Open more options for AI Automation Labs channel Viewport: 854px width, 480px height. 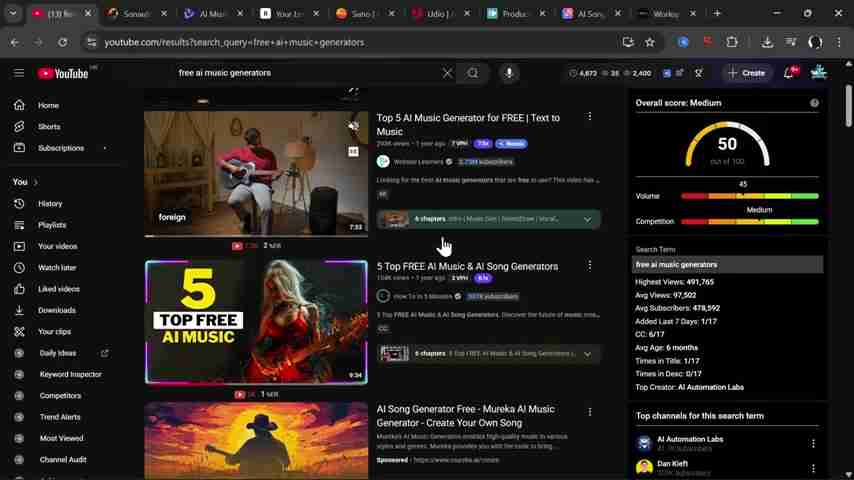tap(813, 444)
